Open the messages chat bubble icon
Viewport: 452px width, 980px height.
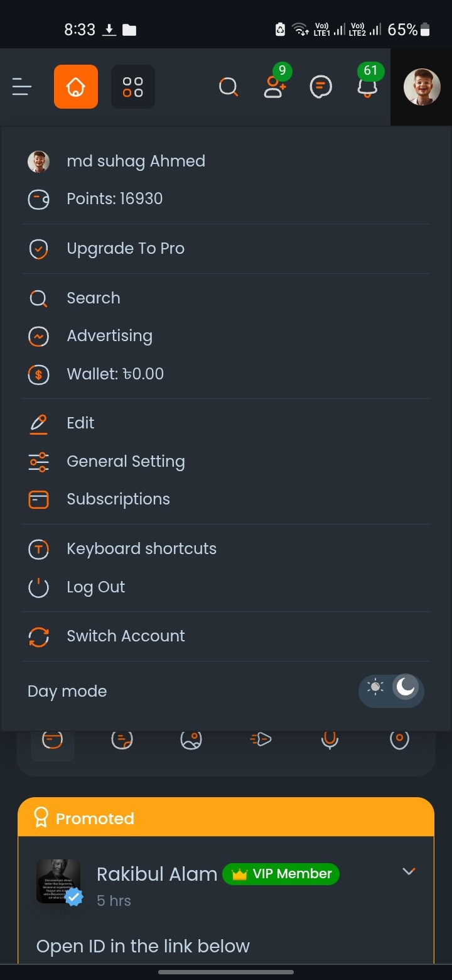(321, 87)
